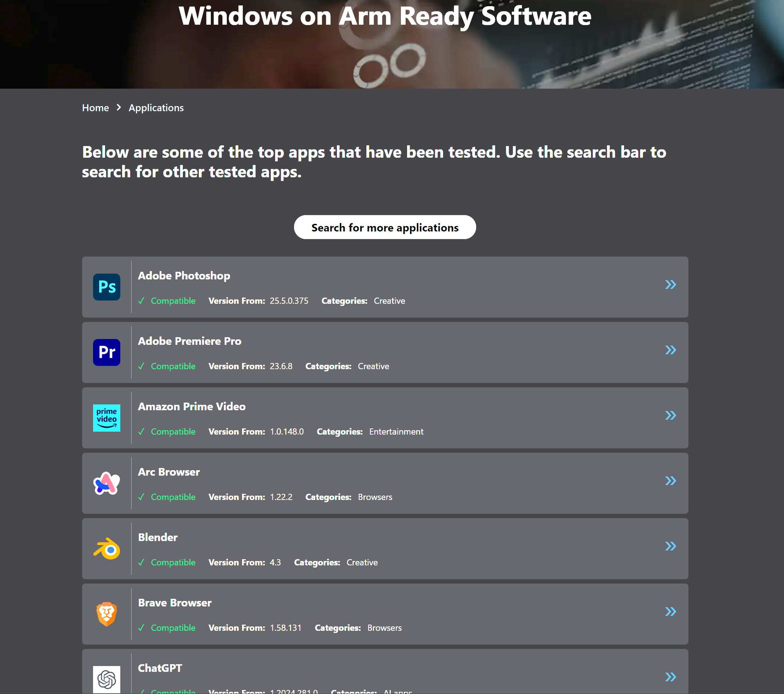Open Brave Browser details double-chevron
This screenshot has width=784, height=694.
[x=671, y=612]
